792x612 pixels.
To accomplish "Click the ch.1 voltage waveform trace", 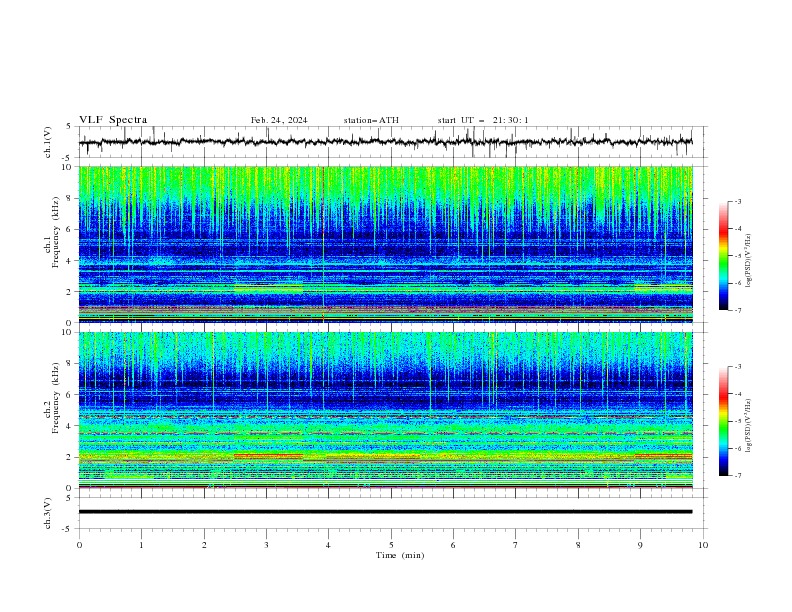I will point(385,142).
